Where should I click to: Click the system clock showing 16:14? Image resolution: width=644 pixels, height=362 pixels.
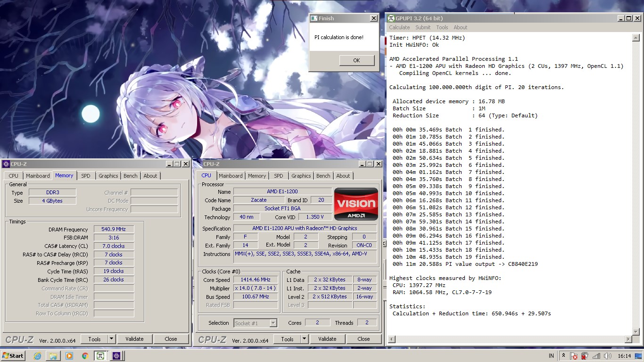coord(624,356)
